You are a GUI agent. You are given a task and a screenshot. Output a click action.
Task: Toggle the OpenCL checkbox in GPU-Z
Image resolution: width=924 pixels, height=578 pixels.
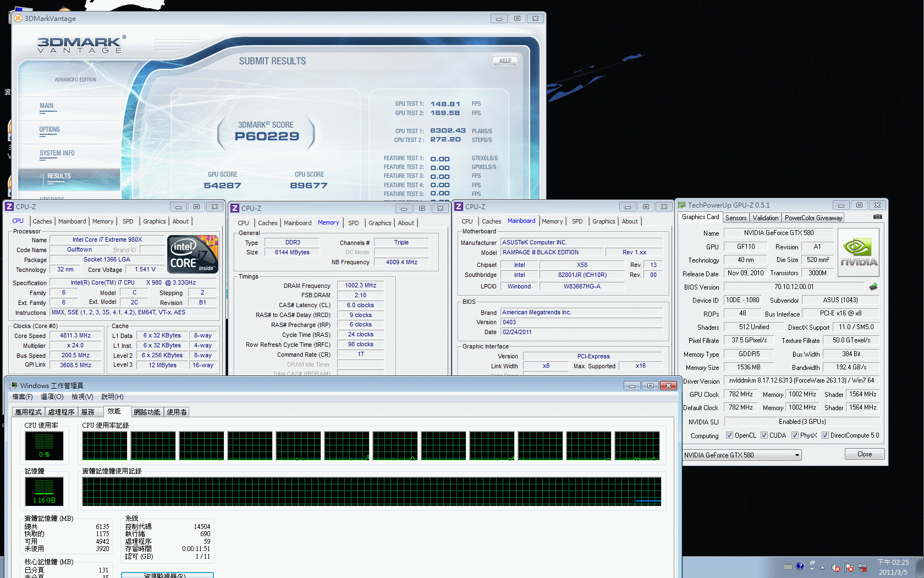(729, 435)
